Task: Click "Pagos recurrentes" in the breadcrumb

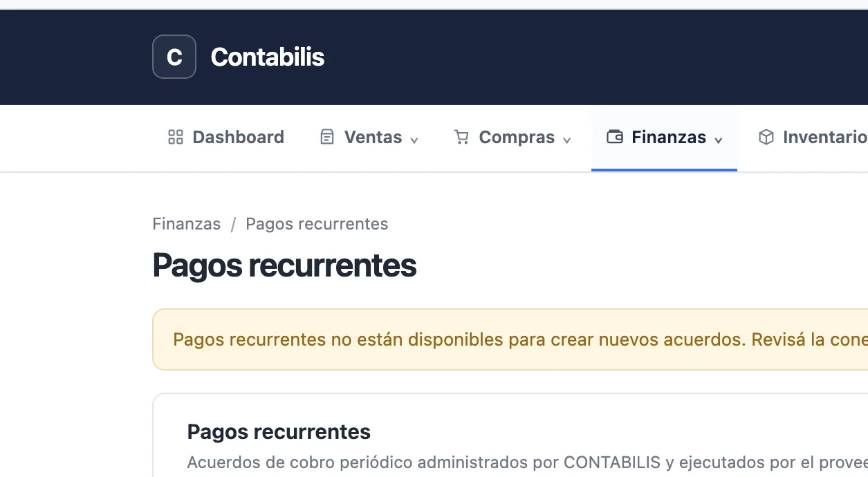Action: (317, 224)
